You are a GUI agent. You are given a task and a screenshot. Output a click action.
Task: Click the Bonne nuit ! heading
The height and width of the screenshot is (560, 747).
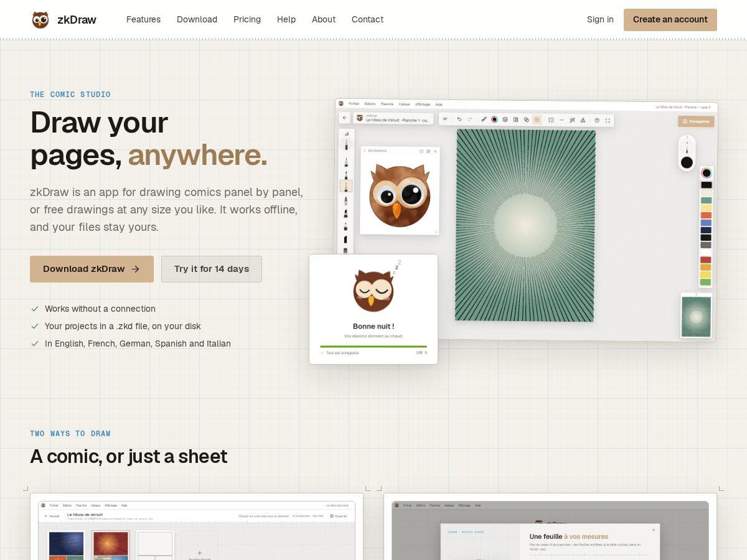coord(374,326)
